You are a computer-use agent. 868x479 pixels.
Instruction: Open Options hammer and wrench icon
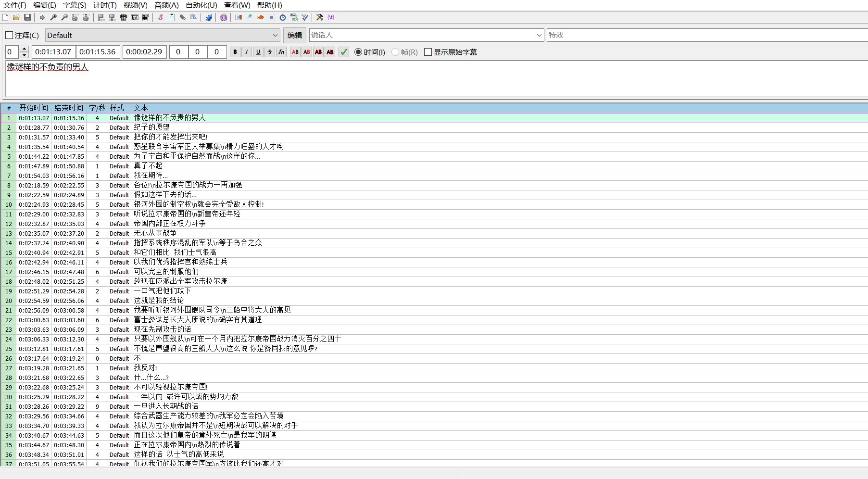click(320, 17)
